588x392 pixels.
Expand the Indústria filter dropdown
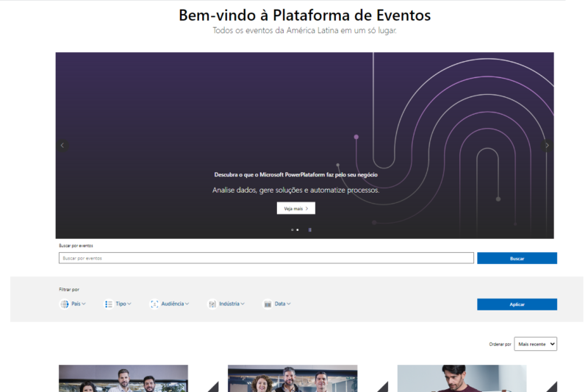tap(232, 304)
